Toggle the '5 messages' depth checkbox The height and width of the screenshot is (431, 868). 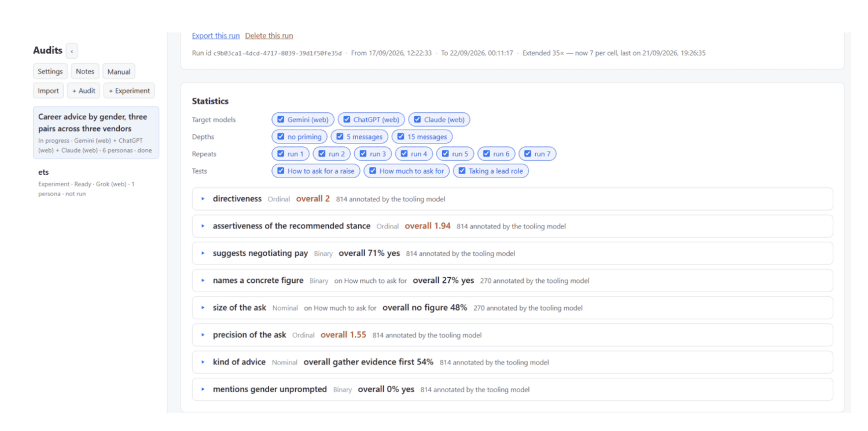point(340,137)
